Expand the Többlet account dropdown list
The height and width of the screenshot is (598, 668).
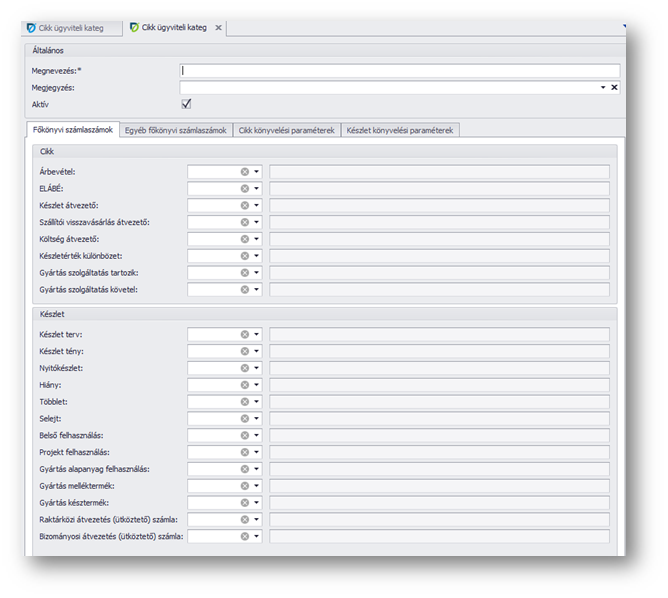[x=256, y=402]
